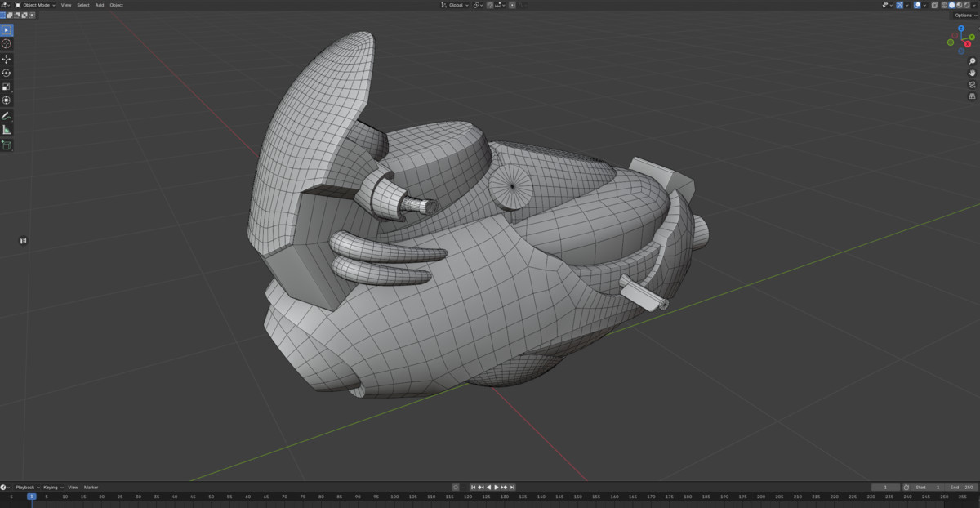This screenshot has width=980, height=508.
Task: Enable the snapping magnet toggle
Action: point(489,5)
